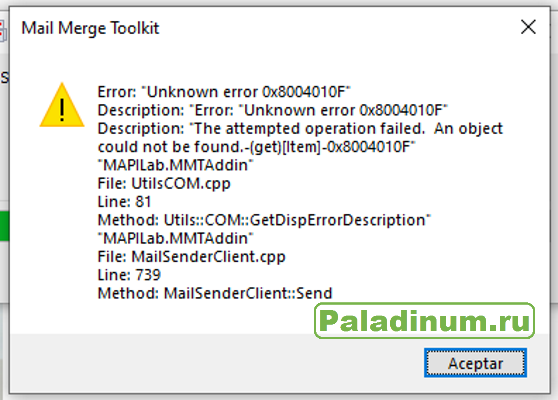Image resolution: width=558 pixels, height=400 pixels.
Task: Click the green bar behind the dialog
Action: pyautogui.click(x=4, y=226)
